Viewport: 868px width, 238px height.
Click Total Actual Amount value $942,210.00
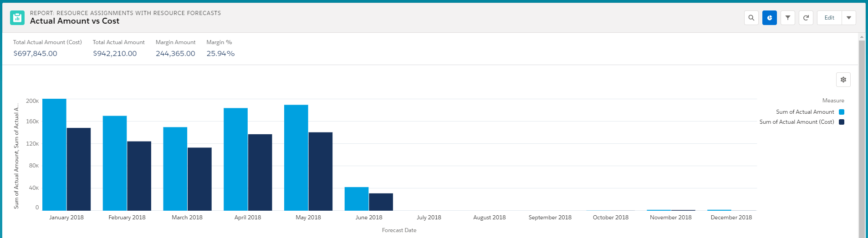click(115, 54)
